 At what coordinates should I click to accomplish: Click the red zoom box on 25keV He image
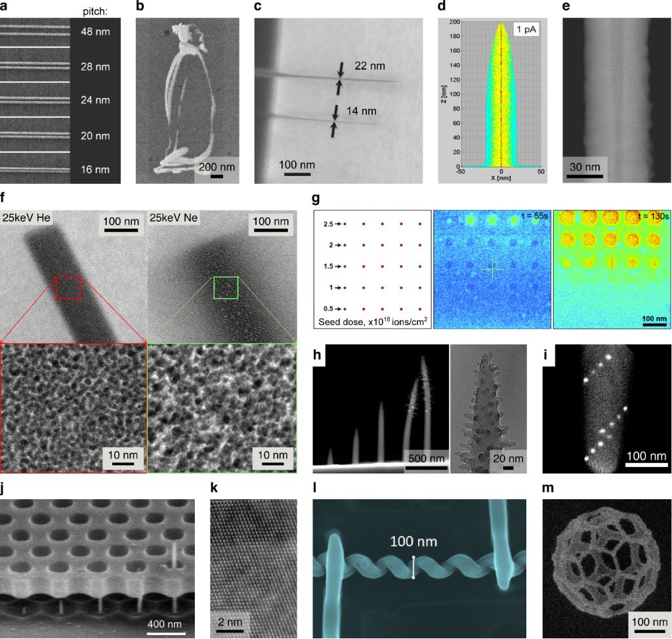pos(68,288)
